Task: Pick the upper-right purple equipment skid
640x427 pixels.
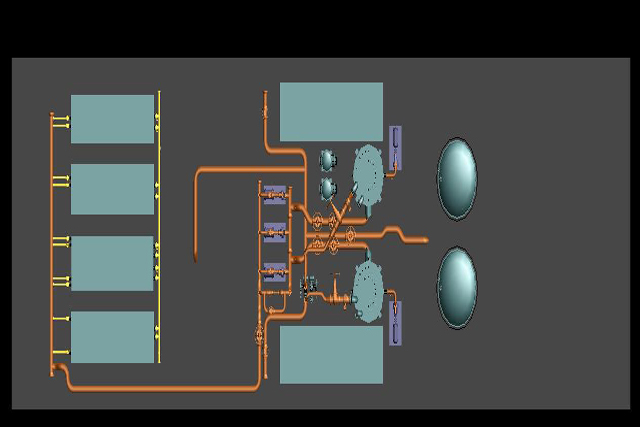Action: coord(395,149)
